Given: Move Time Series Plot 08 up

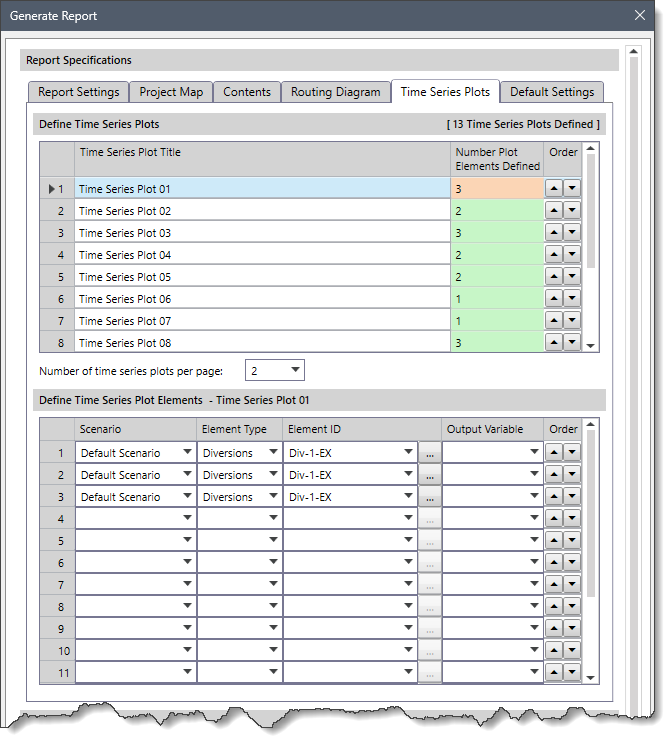Looking at the screenshot, I should point(554,342).
